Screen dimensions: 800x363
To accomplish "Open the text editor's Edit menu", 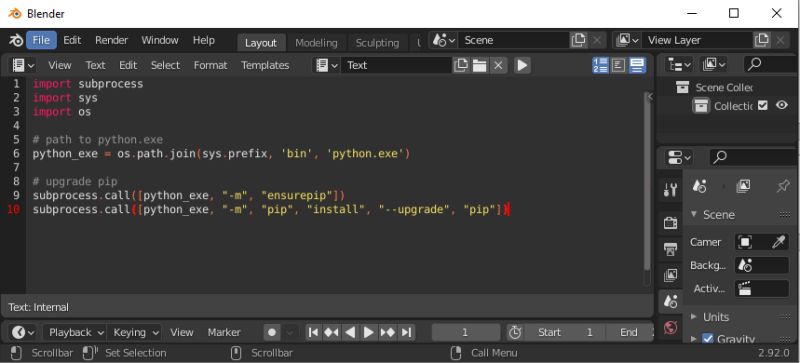I will [x=128, y=65].
